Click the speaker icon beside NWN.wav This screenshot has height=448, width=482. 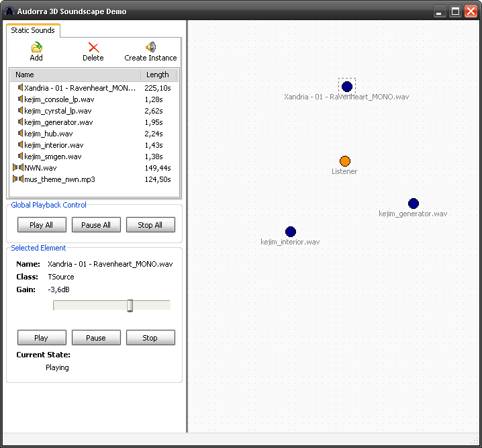point(18,168)
